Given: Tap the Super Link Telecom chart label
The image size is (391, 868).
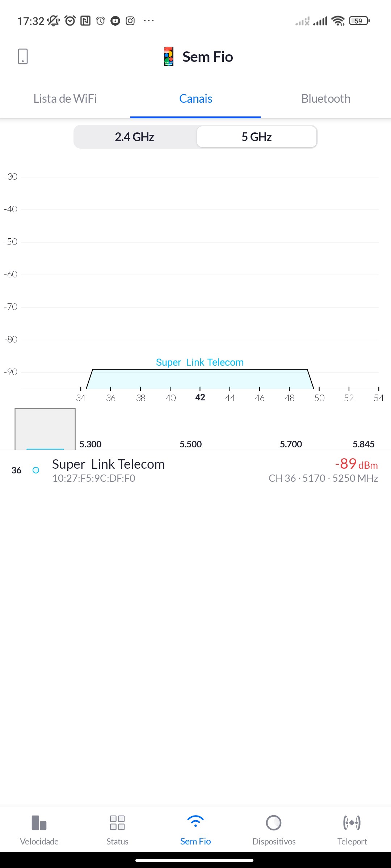Looking at the screenshot, I should tap(200, 362).
